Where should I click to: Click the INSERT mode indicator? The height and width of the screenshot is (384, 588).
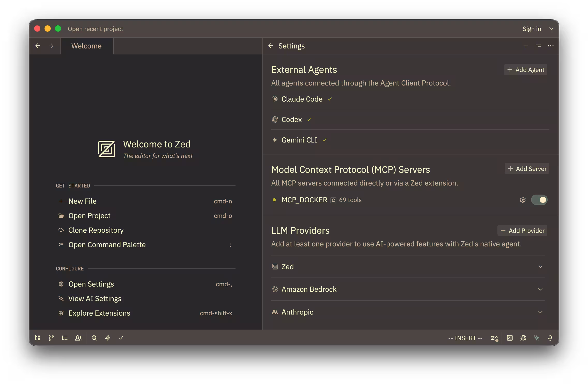465,338
